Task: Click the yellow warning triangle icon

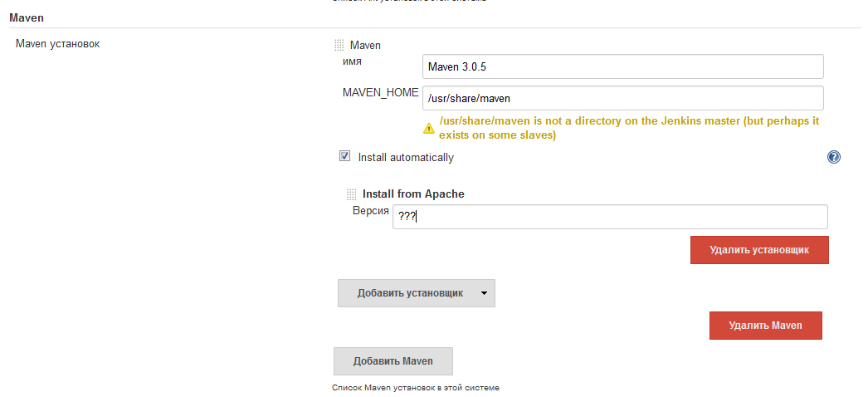Action: 429,128
